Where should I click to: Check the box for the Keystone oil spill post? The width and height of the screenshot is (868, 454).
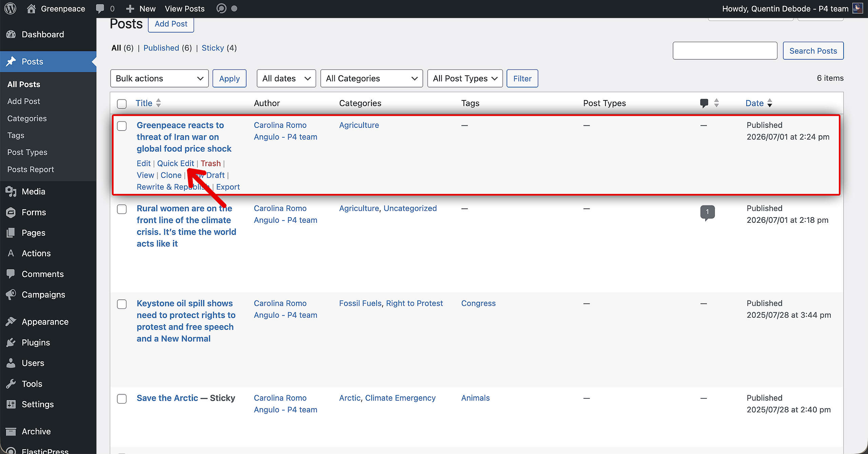[x=122, y=304]
